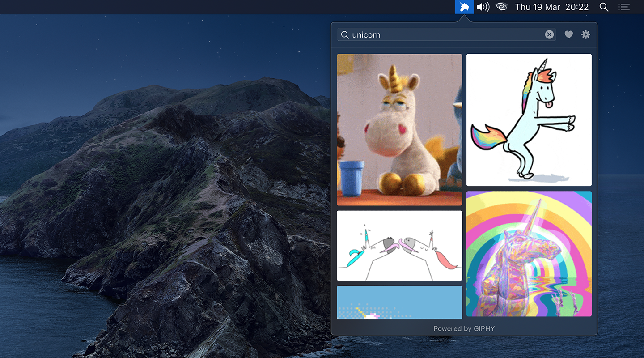The height and width of the screenshot is (358, 644).
Task: Select the crystal unicorn rainbow background GIF
Action: click(x=529, y=254)
